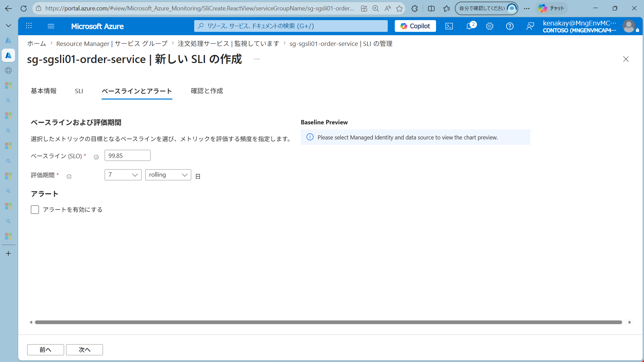The image size is (644, 362).
Task: Open the portal settings gear
Action: click(x=490, y=26)
